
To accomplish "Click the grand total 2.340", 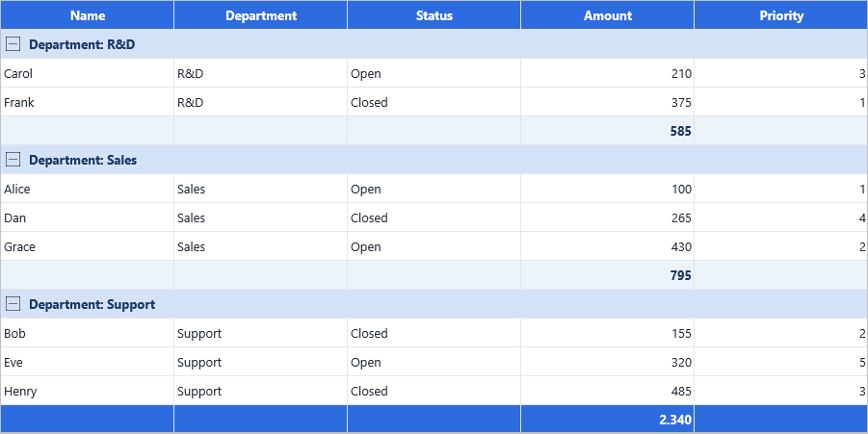I will tap(607, 419).
